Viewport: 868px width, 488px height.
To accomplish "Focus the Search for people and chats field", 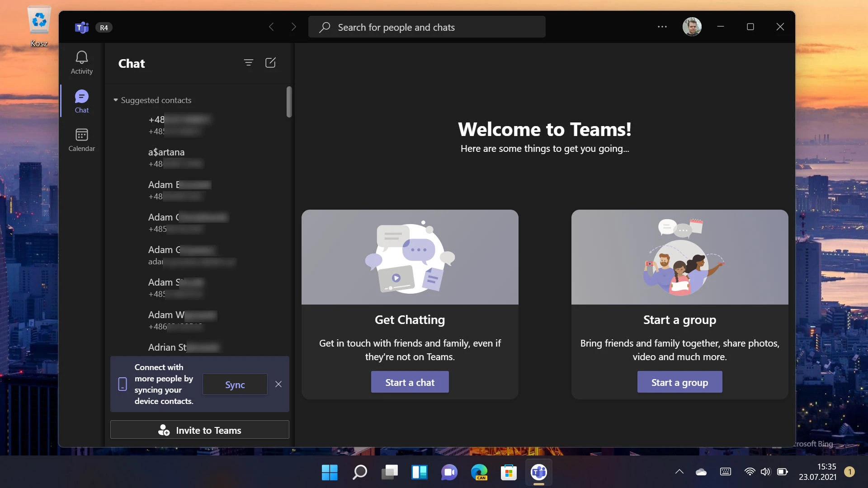I will click(427, 27).
